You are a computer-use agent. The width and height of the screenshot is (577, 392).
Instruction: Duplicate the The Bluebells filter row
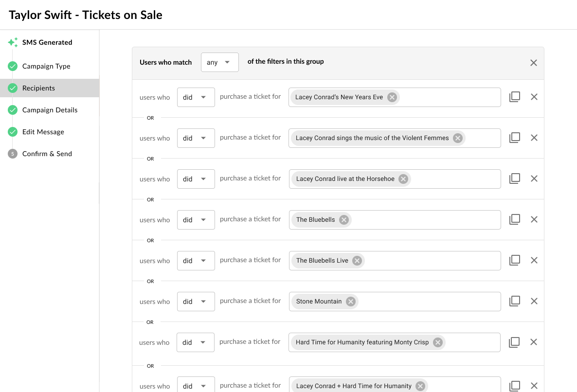514,219
